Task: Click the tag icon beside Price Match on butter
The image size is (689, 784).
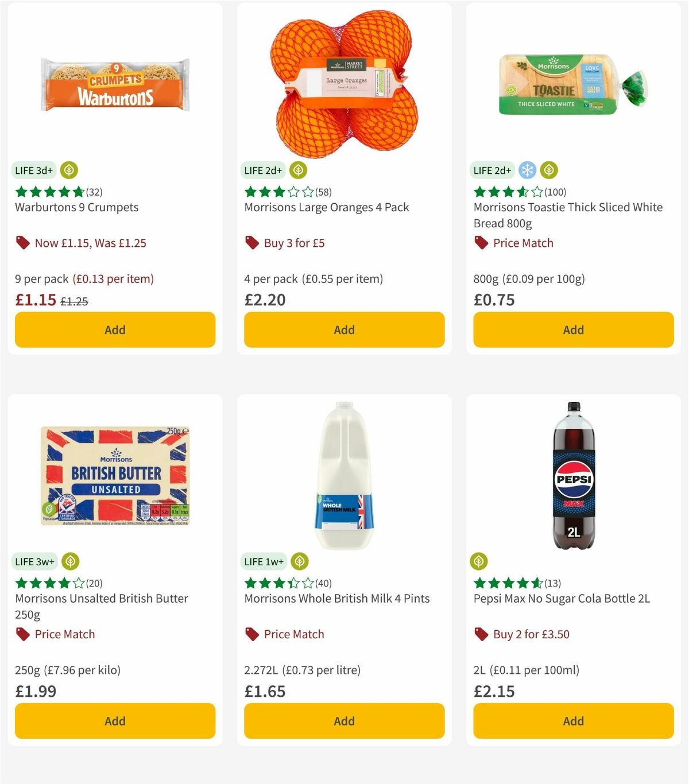Action: pyautogui.click(x=22, y=634)
